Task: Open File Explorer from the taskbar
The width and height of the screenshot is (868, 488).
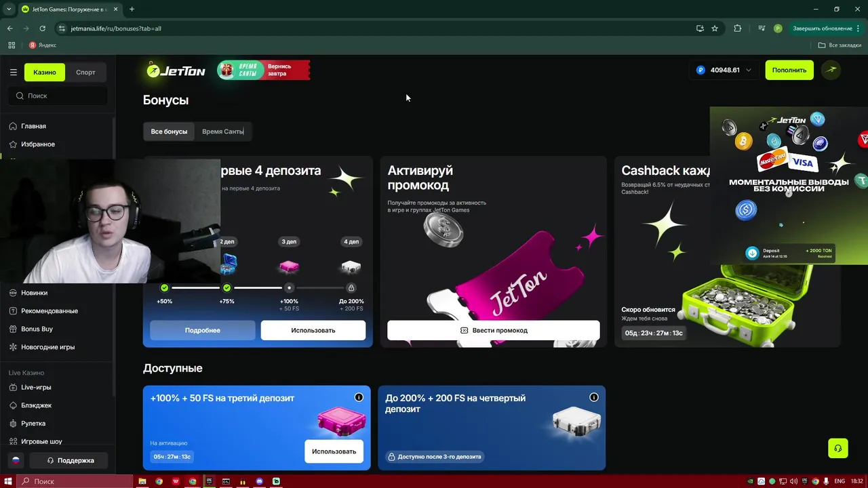Action: click(142, 481)
